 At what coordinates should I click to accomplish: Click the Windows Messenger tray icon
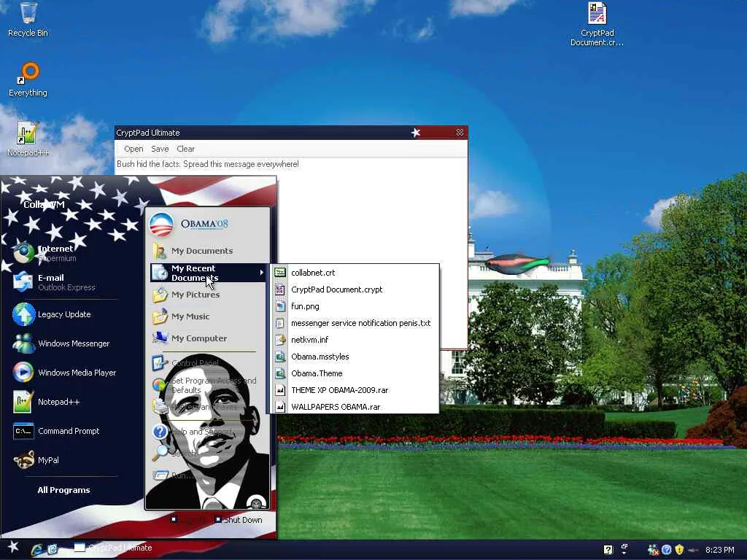click(x=653, y=550)
